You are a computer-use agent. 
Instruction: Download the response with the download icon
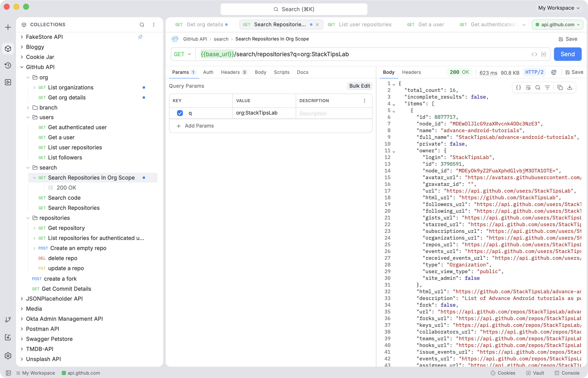pos(570,88)
